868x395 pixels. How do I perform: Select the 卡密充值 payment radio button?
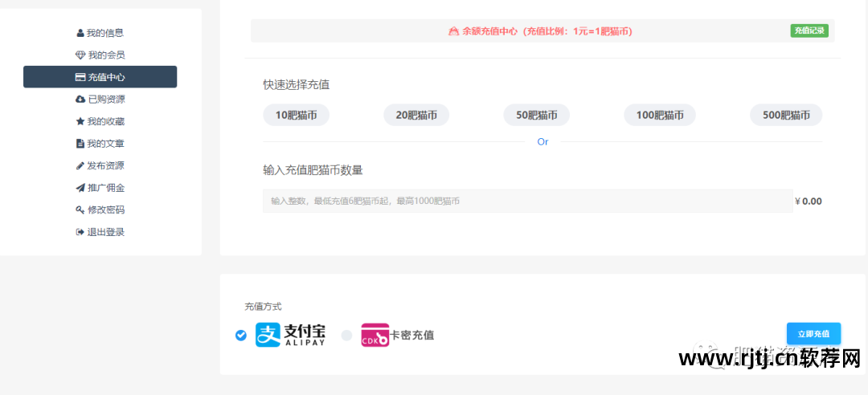[x=346, y=335]
